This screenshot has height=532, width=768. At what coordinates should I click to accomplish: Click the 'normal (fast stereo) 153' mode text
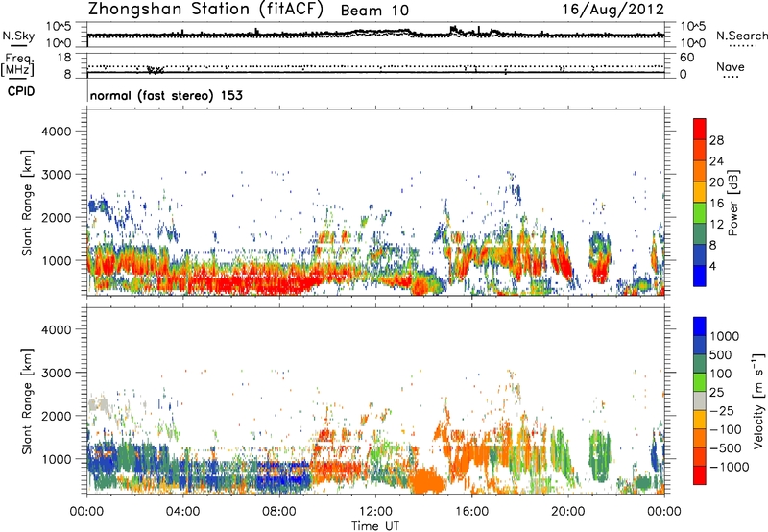click(x=166, y=96)
